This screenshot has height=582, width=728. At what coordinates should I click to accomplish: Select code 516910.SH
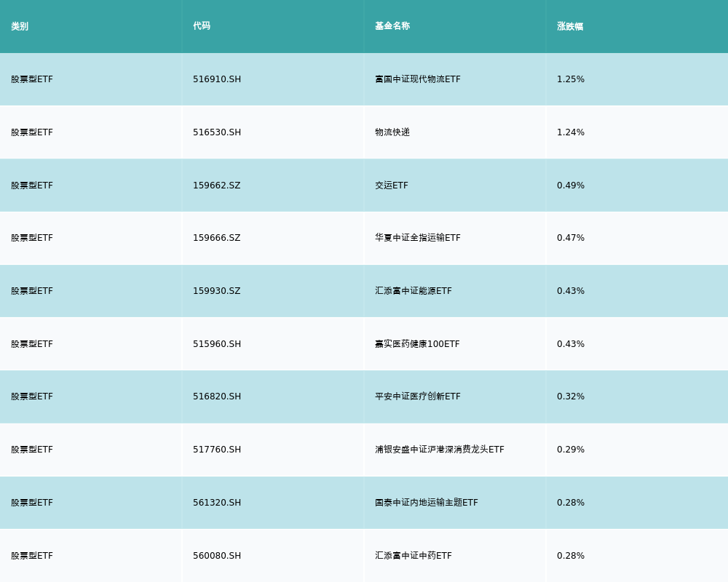217,79
